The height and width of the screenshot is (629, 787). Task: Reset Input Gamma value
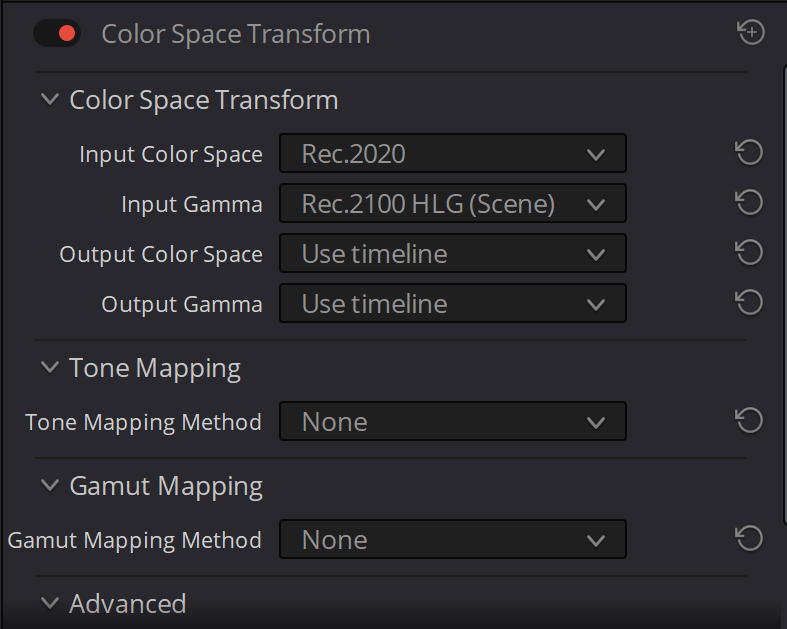coord(749,203)
